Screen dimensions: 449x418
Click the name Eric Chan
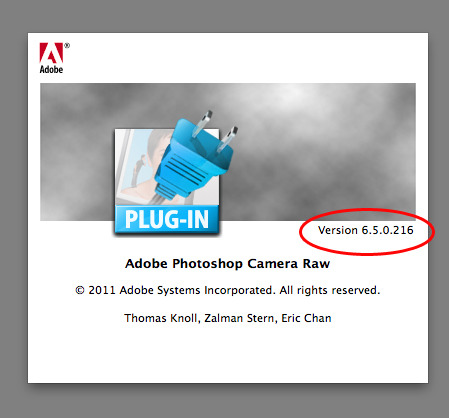click(306, 318)
